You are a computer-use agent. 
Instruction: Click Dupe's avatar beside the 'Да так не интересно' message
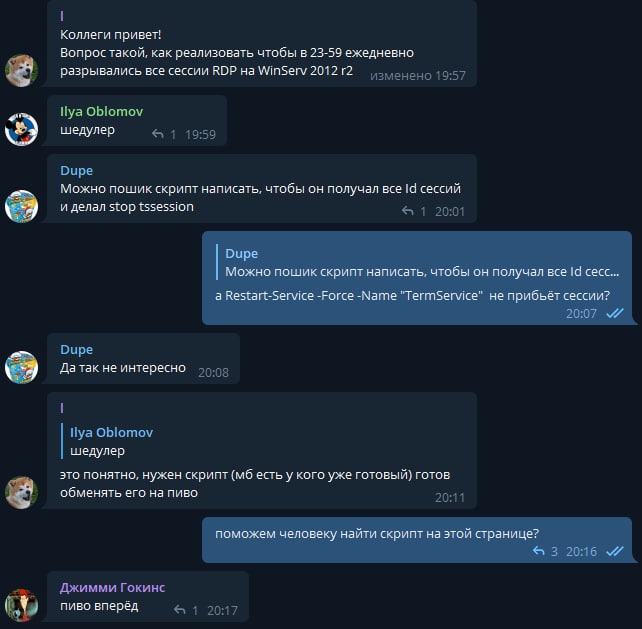(x=21, y=367)
